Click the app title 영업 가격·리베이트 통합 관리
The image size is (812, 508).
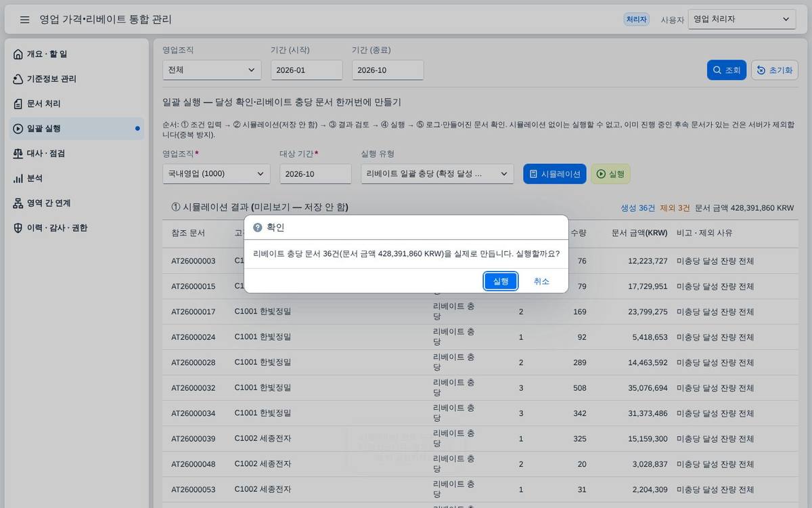(x=106, y=20)
